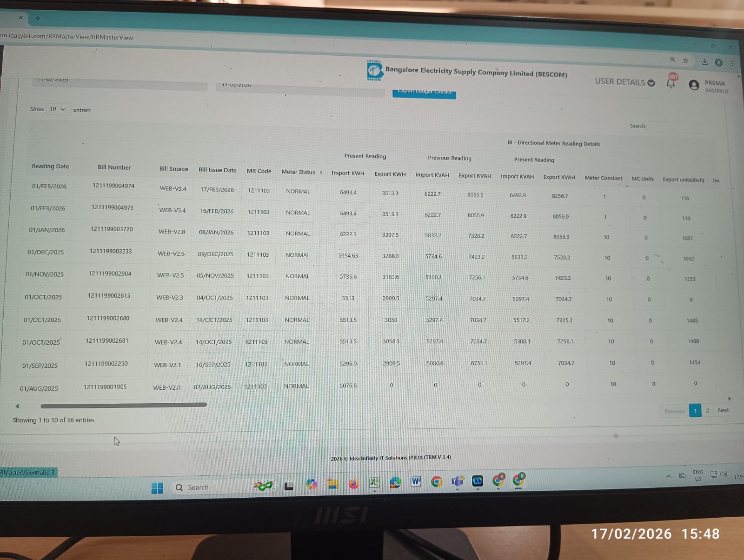Bookmark this page with the star icon
The image size is (744, 560).
(x=685, y=60)
